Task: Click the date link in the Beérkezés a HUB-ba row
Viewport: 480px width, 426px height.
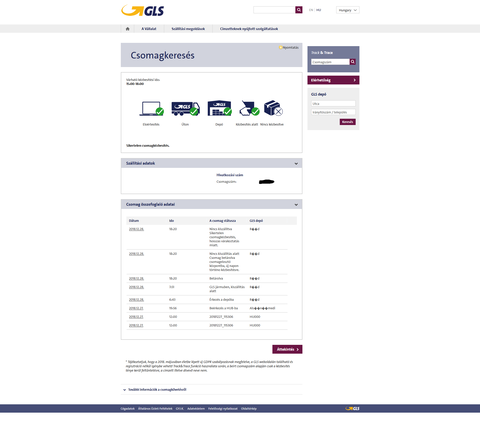Action: [x=136, y=308]
